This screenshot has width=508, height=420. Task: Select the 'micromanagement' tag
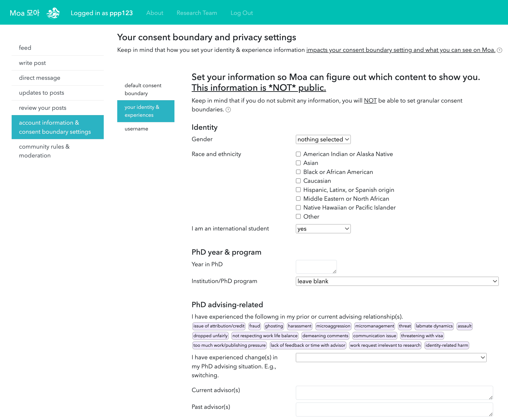[x=374, y=326]
